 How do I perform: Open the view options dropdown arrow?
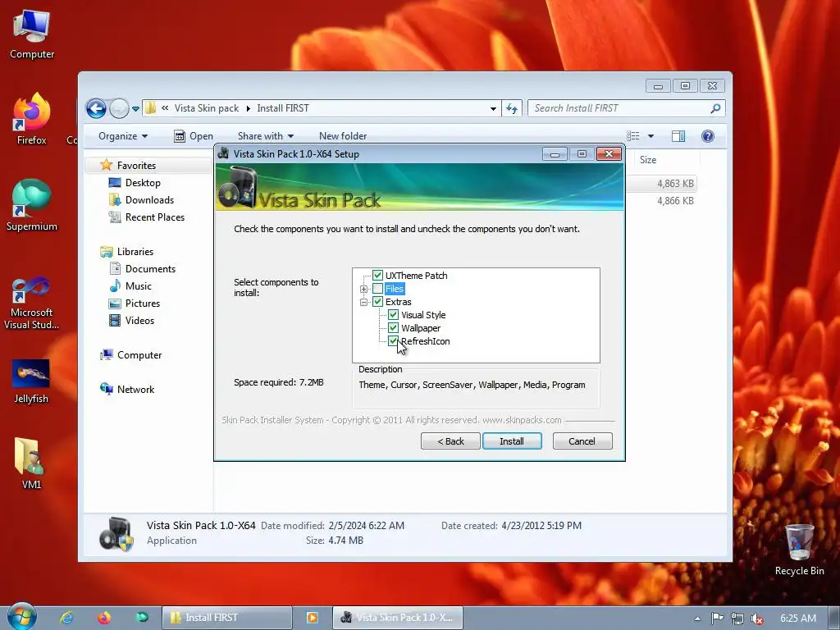pos(651,136)
